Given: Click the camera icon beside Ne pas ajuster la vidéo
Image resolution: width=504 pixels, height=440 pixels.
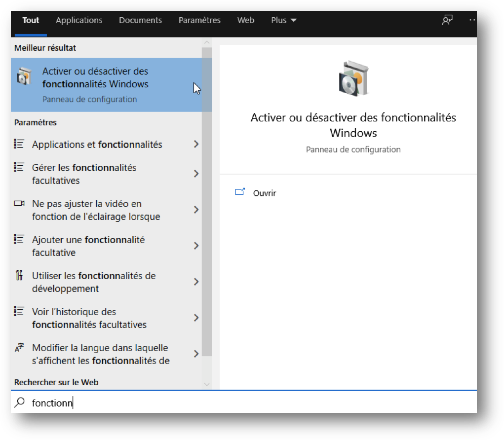Looking at the screenshot, I should point(19,203).
